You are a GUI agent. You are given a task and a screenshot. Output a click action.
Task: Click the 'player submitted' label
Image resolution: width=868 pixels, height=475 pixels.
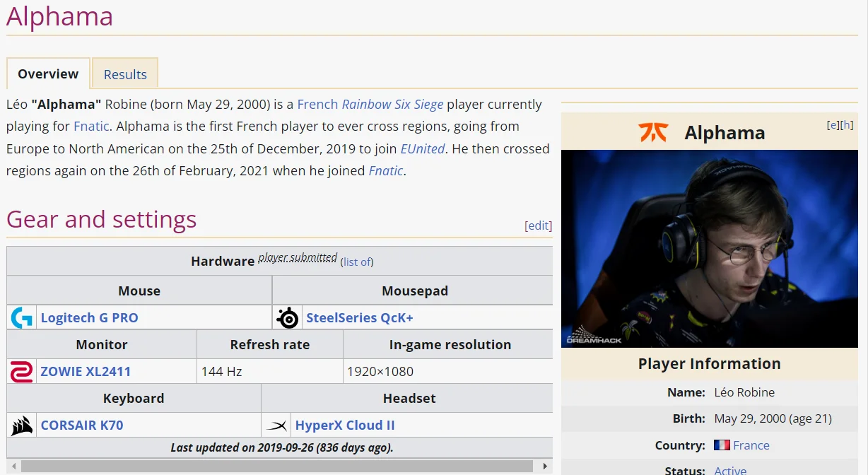point(298,257)
